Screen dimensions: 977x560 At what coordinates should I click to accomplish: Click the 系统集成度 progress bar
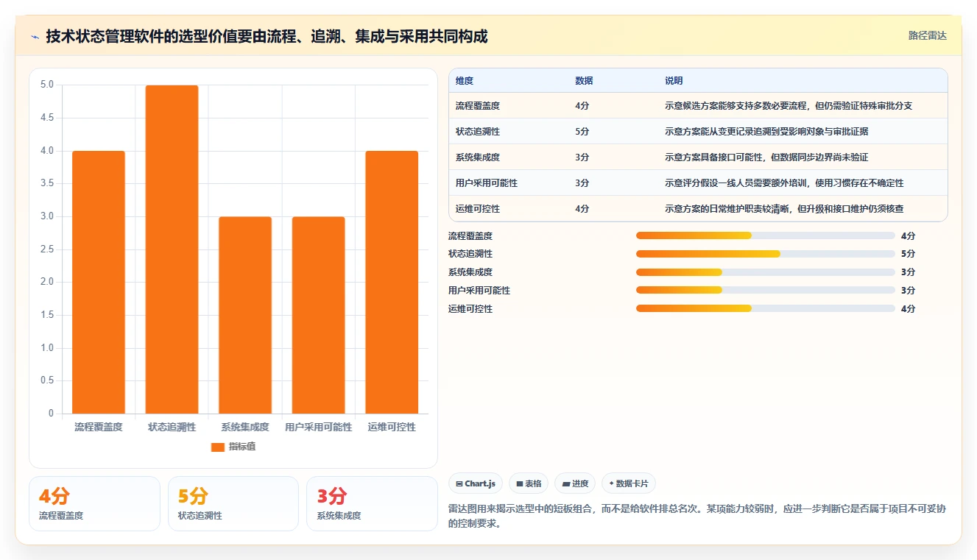coord(766,272)
